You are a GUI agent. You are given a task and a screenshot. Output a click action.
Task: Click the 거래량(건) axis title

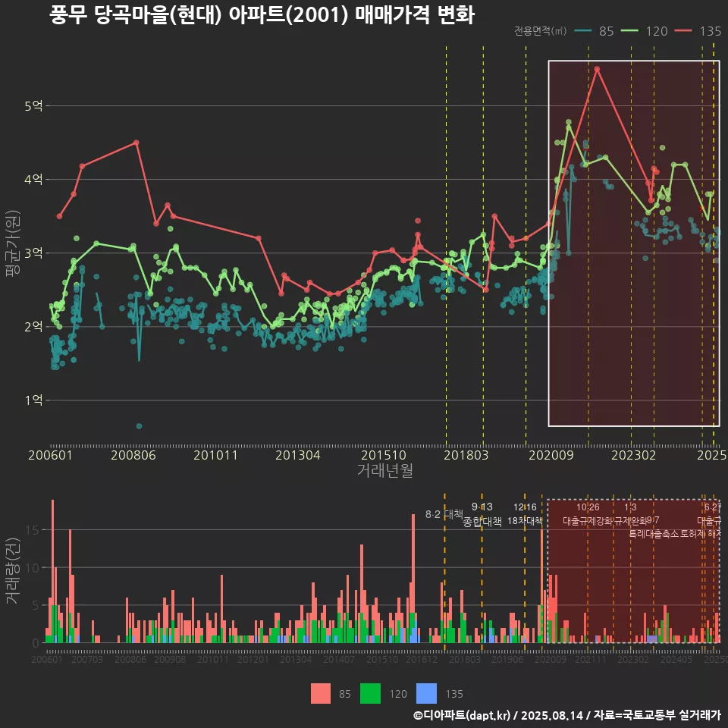(x=13, y=570)
